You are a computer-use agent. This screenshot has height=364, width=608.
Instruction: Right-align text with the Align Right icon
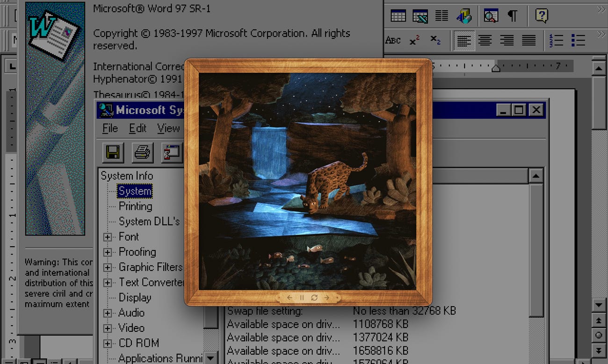[507, 41]
